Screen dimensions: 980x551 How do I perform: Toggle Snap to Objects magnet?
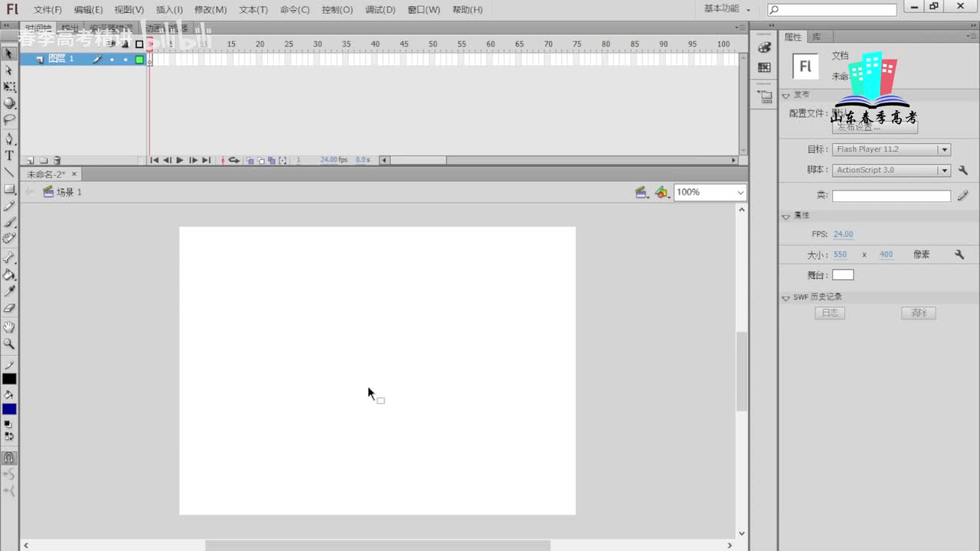click(9, 458)
